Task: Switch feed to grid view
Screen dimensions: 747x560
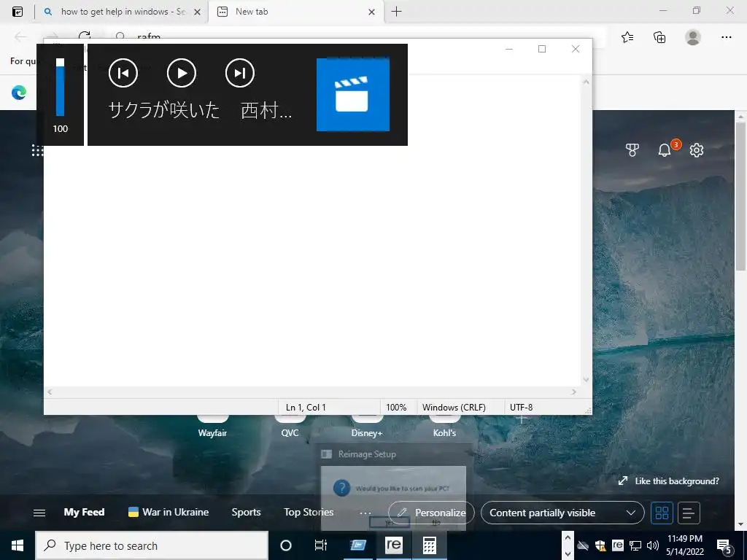Action: click(x=662, y=513)
